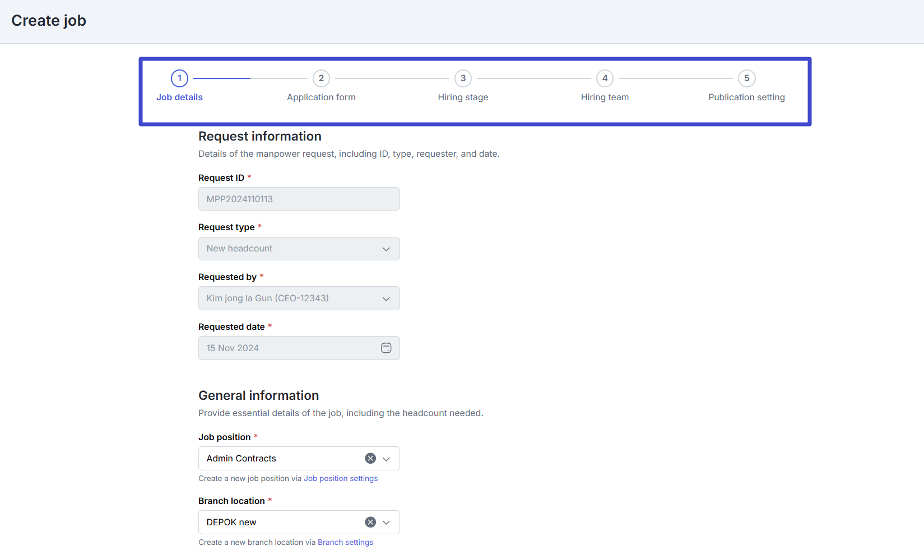Click the step 1 circle icon

pos(179,78)
